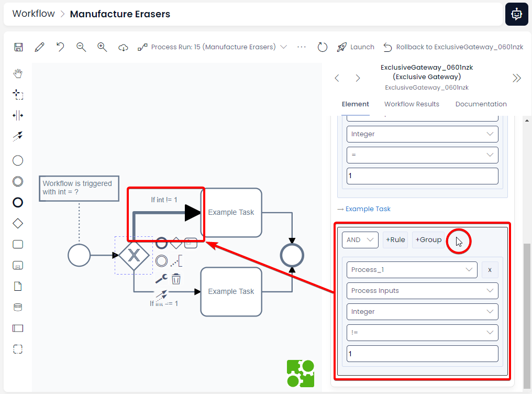
Task: Select the hand pan tool
Action: [18, 73]
